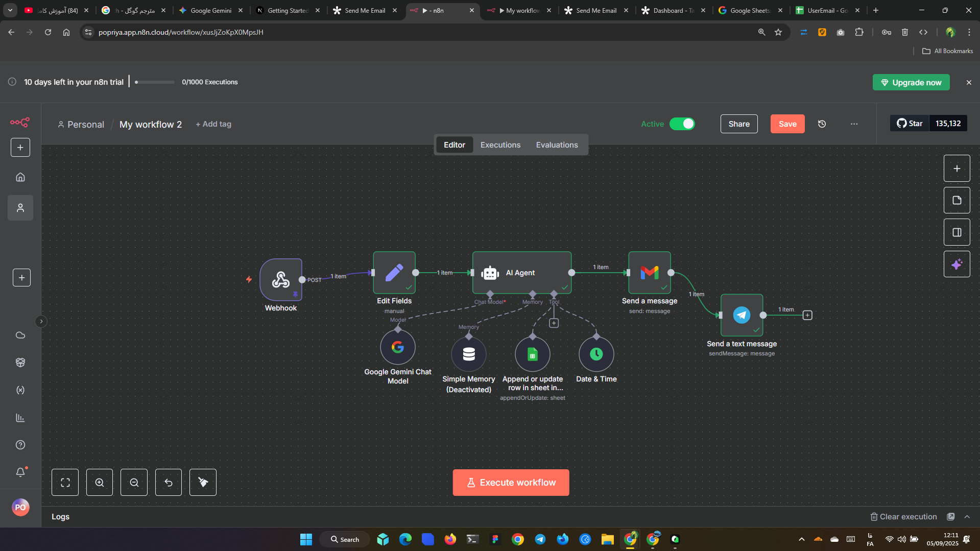
Task: Open workflow history icon
Action: point(822,124)
